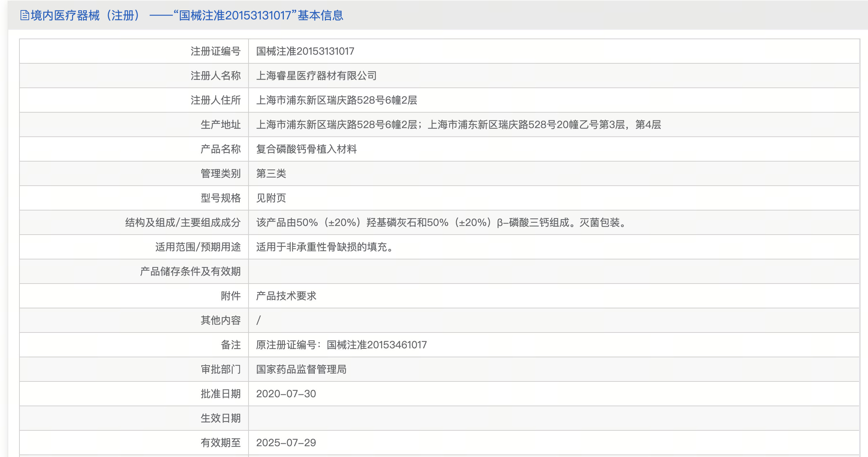
Task: Click the 其他内容 label
Action: pyautogui.click(x=221, y=320)
